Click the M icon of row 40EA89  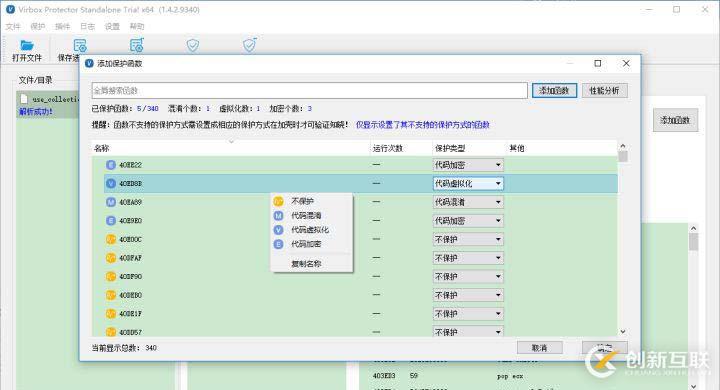point(111,202)
